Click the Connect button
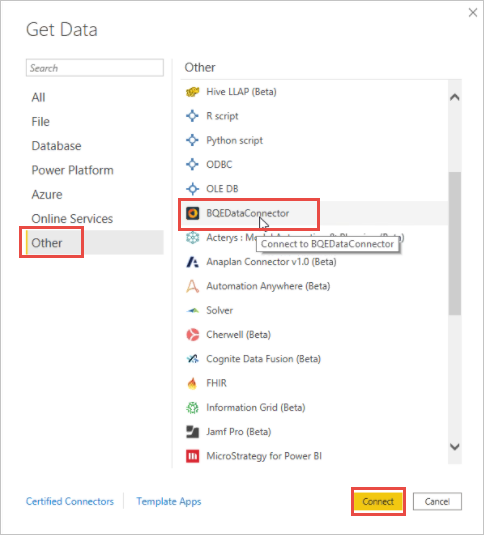The image size is (484, 535). pyautogui.click(x=378, y=502)
